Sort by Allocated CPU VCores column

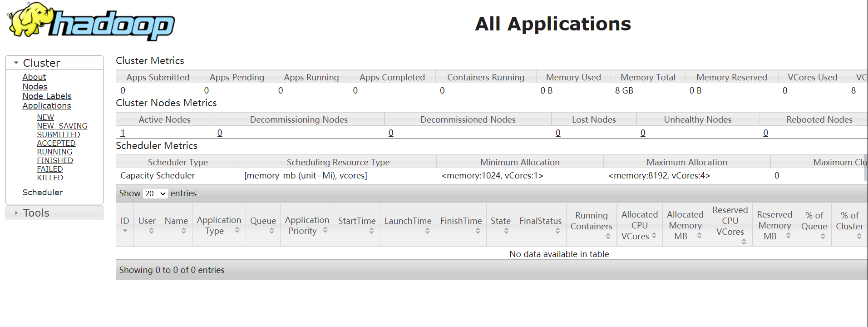point(640,225)
